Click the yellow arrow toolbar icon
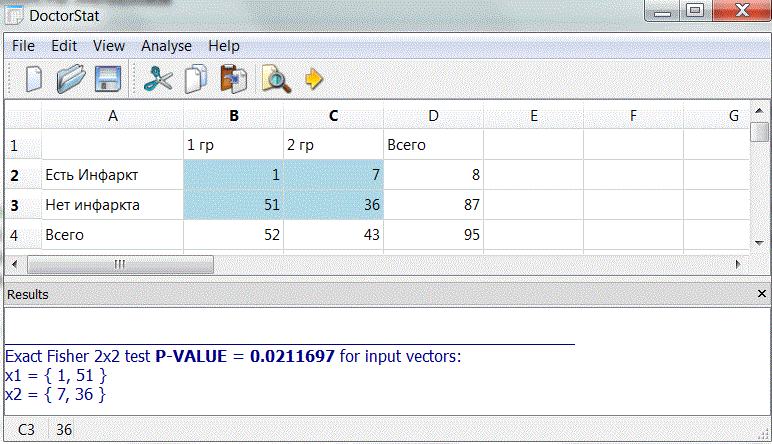This screenshot has width=772, height=444. point(314,78)
